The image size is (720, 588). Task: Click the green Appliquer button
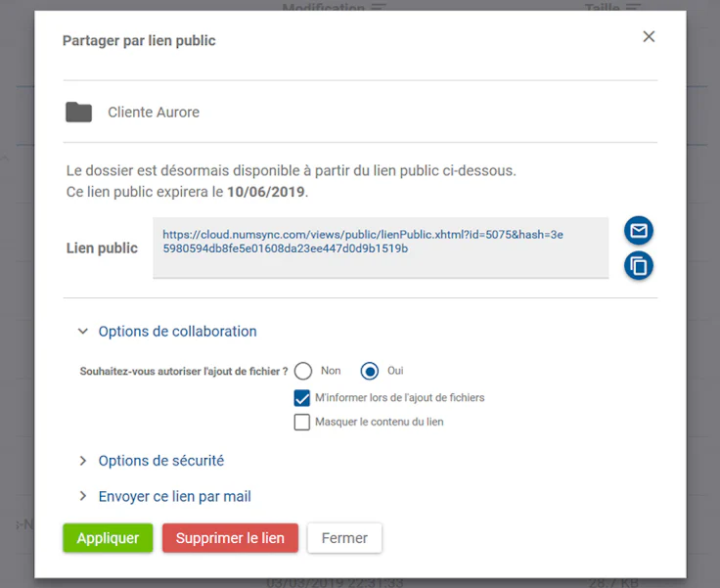pyautogui.click(x=108, y=538)
